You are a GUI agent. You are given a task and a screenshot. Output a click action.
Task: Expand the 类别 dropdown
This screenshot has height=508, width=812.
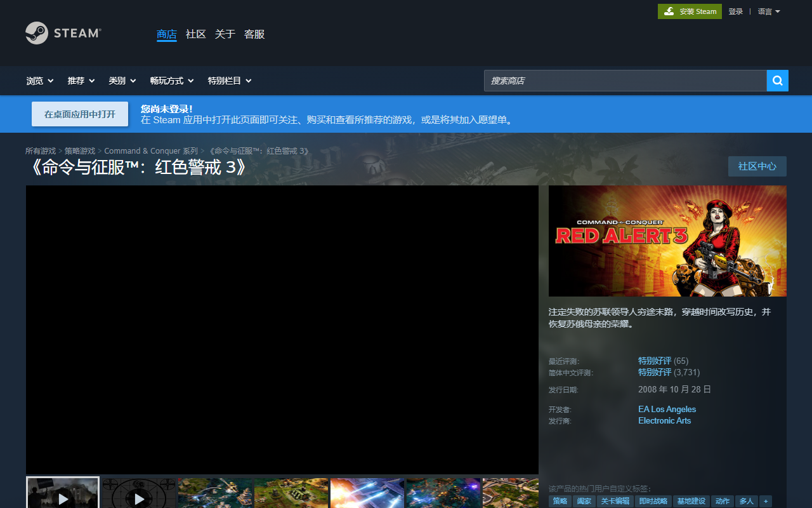pos(122,81)
